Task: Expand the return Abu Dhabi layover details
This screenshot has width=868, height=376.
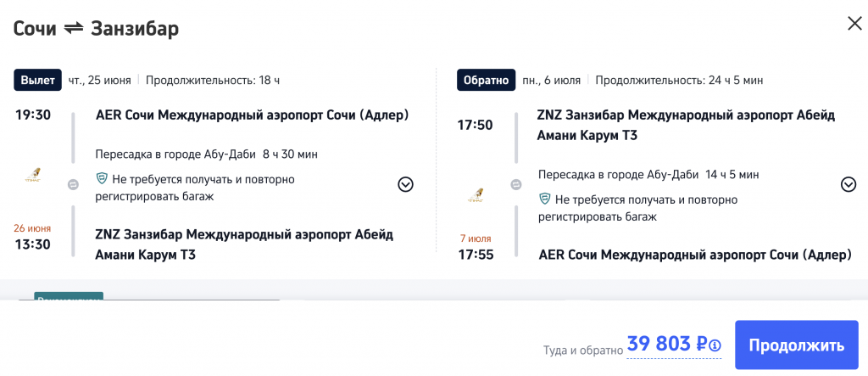Action: pos(848,184)
